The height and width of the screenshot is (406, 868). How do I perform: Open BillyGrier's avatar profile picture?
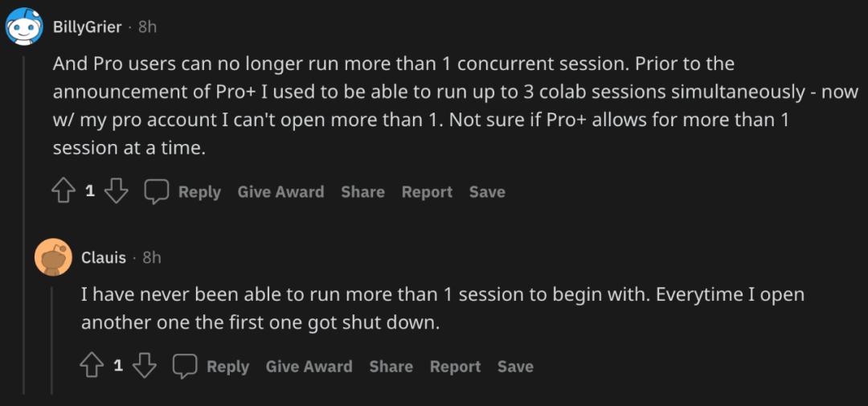24,27
